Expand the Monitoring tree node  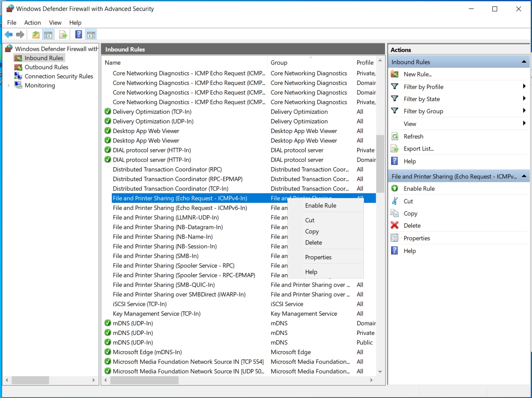[9, 85]
